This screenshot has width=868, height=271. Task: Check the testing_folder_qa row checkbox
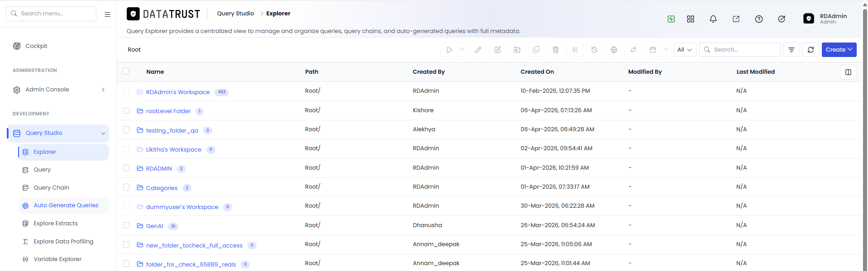point(126,129)
